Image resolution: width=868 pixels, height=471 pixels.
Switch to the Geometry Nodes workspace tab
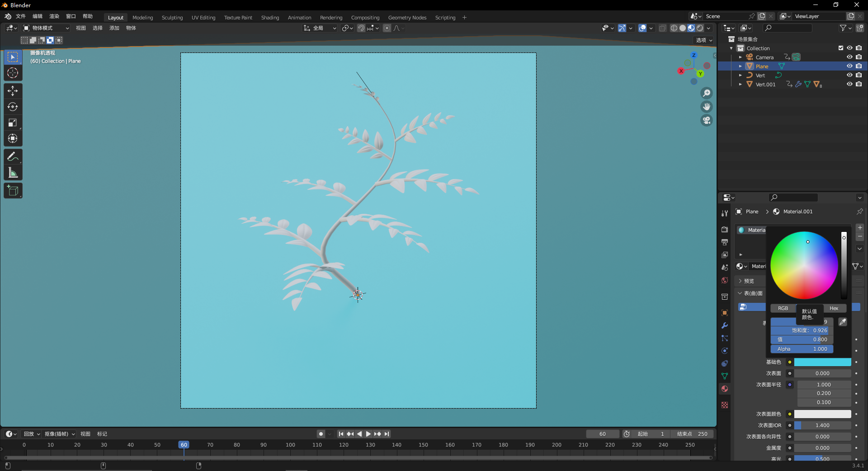(x=407, y=18)
